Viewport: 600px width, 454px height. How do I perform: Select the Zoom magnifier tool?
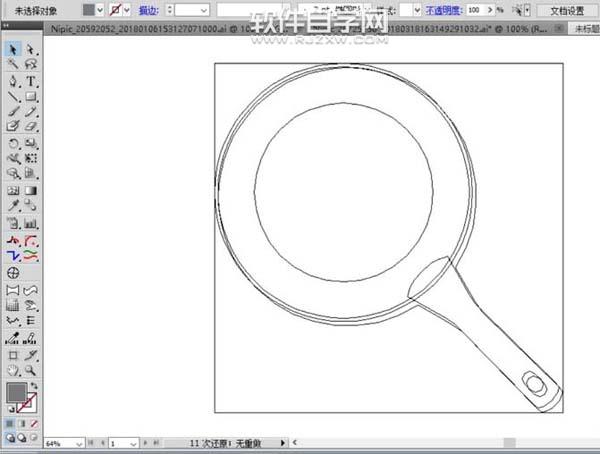pyautogui.click(x=31, y=370)
